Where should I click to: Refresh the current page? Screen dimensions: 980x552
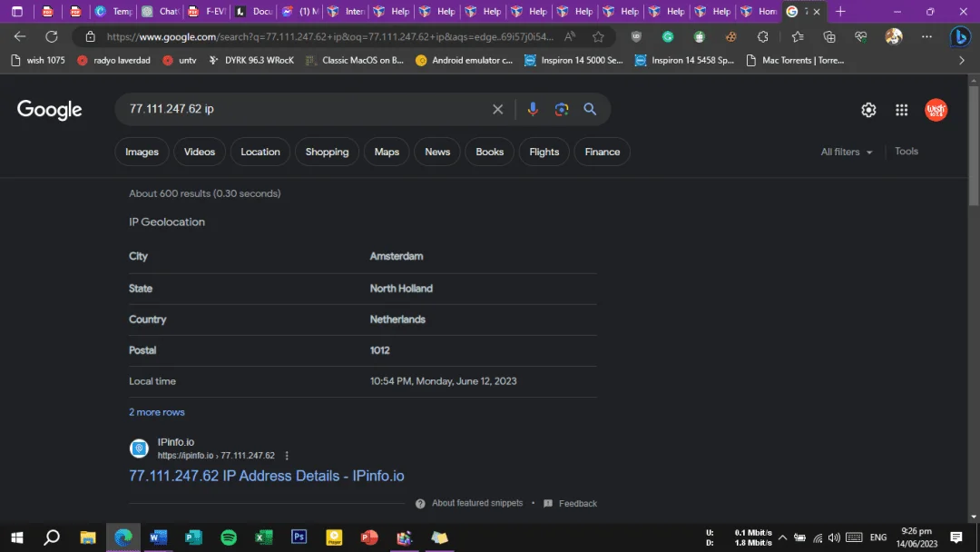tap(51, 37)
